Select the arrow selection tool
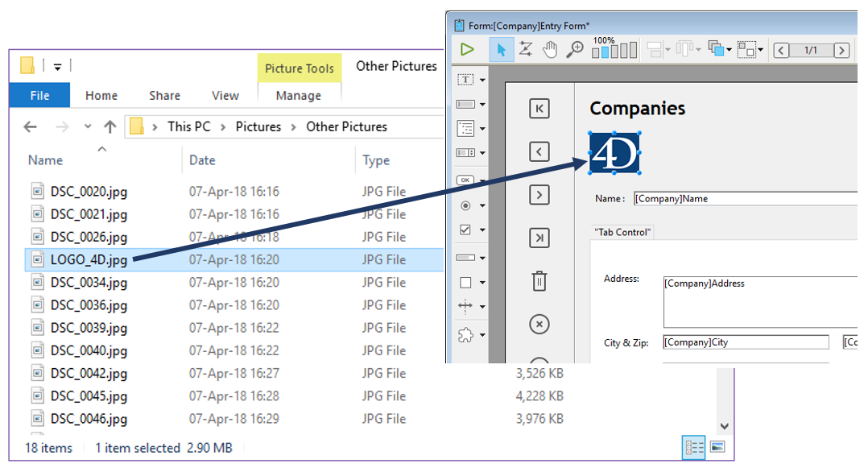Viewport: 868px width, 472px height. pyautogui.click(x=501, y=50)
